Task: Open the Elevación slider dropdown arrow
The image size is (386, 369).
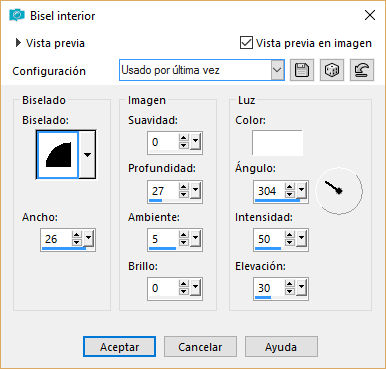Action: pyautogui.click(x=301, y=287)
